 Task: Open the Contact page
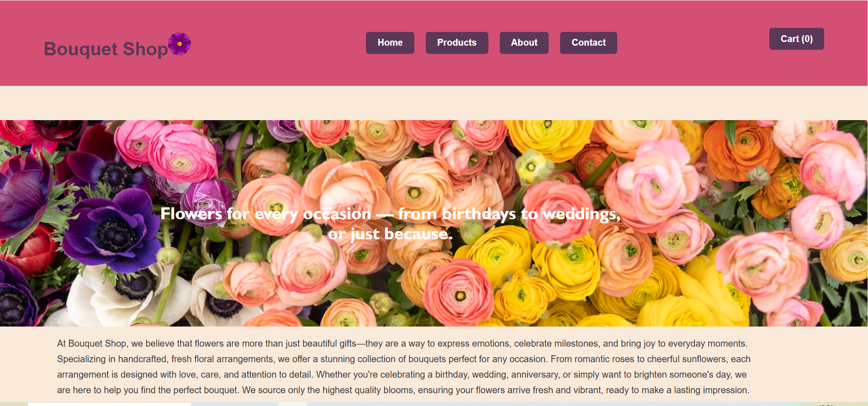(588, 42)
